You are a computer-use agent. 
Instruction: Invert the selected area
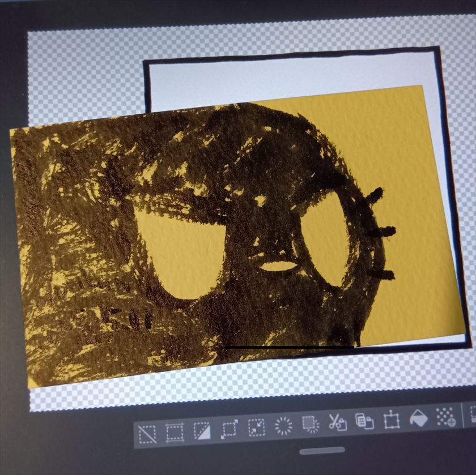coord(202,431)
